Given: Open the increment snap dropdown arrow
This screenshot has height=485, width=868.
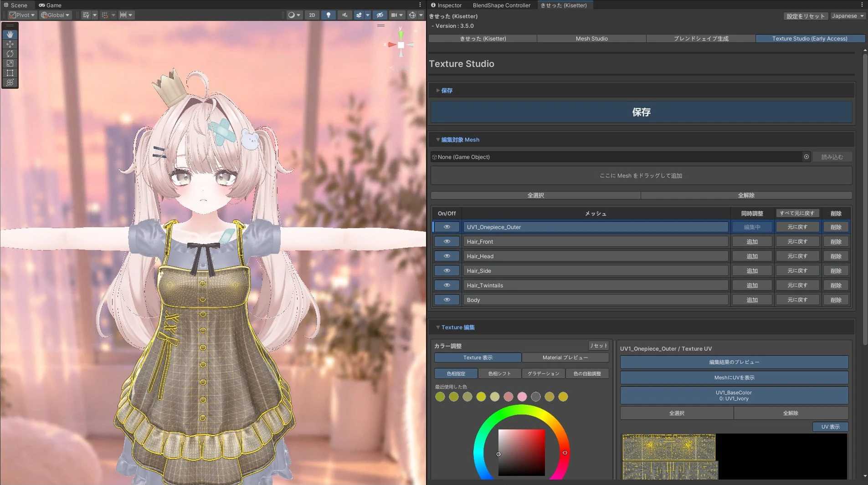Looking at the screenshot, I should click(x=131, y=15).
